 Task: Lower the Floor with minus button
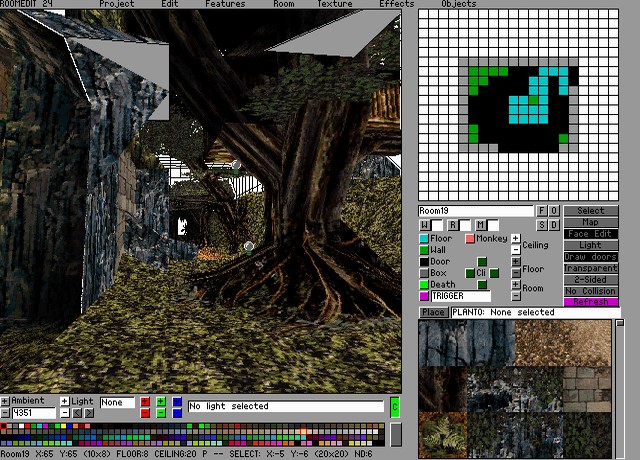tap(515, 274)
